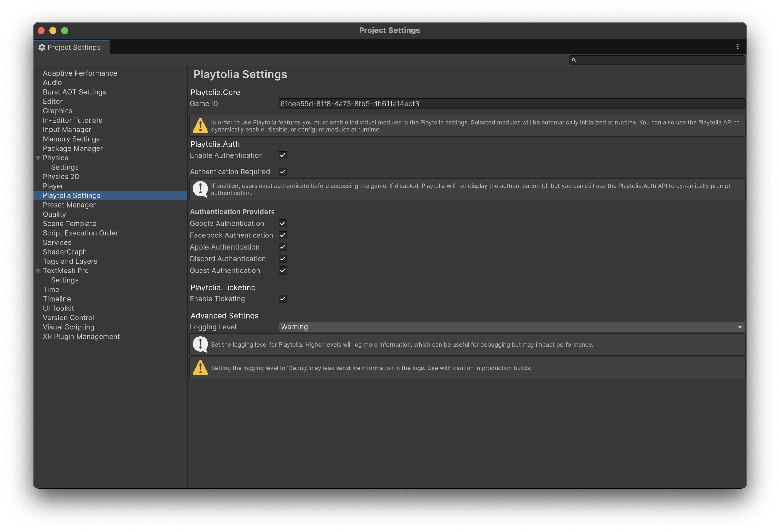Toggle the Enable Ticketing checkbox
The image size is (780, 532).
click(x=283, y=298)
